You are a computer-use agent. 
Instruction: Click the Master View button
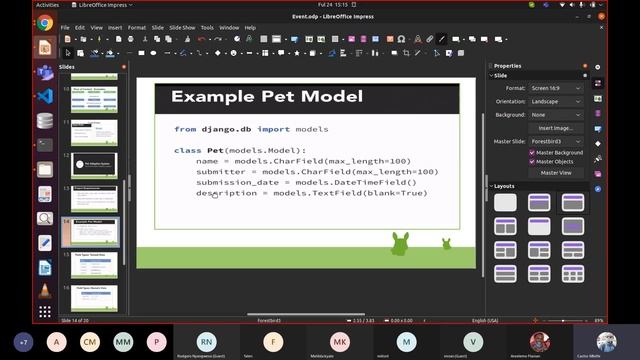[556, 173]
